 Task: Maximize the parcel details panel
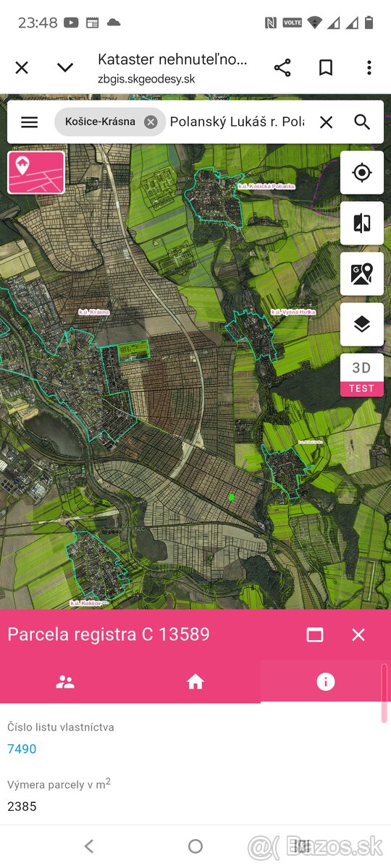[315, 635]
